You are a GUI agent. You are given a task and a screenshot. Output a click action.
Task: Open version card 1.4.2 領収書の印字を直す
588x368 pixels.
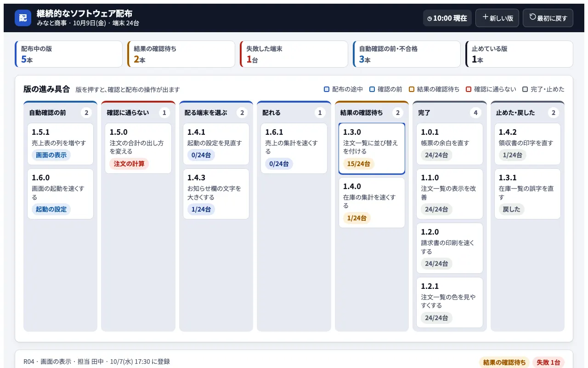pyautogui.click(x=527, y=144)
